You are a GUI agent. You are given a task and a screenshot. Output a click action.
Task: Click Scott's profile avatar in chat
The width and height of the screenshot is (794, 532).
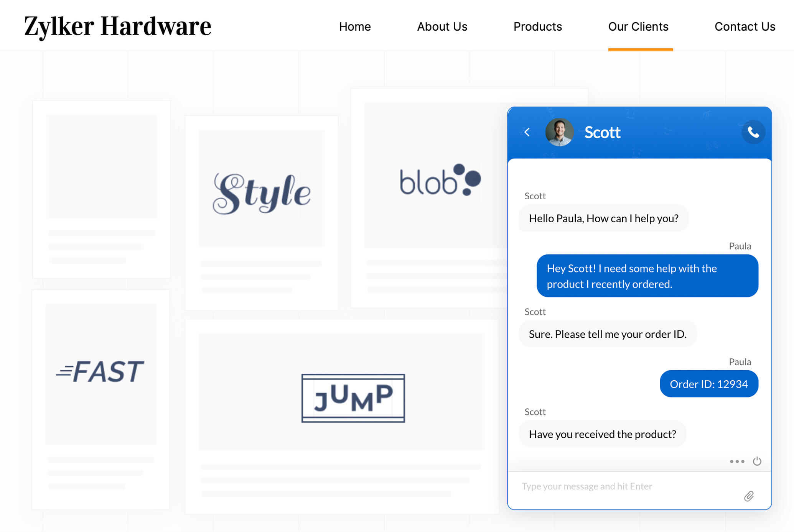click(558, 132)
